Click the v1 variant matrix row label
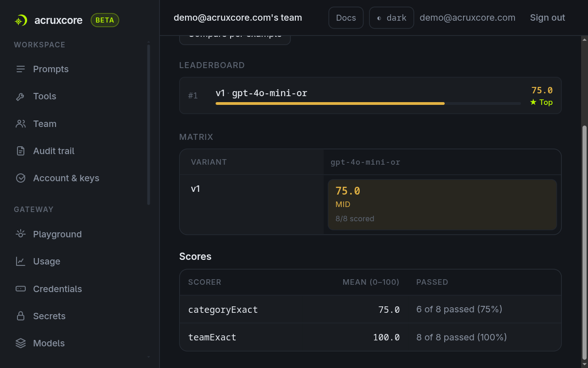588x368 pixels. (x=195, y=189)
